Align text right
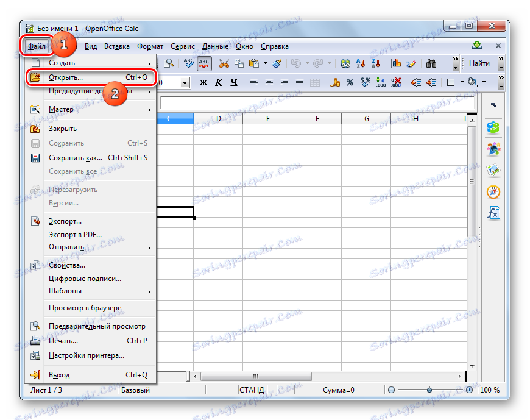This screenshot has height=420, width=530. tap(284, 82)
